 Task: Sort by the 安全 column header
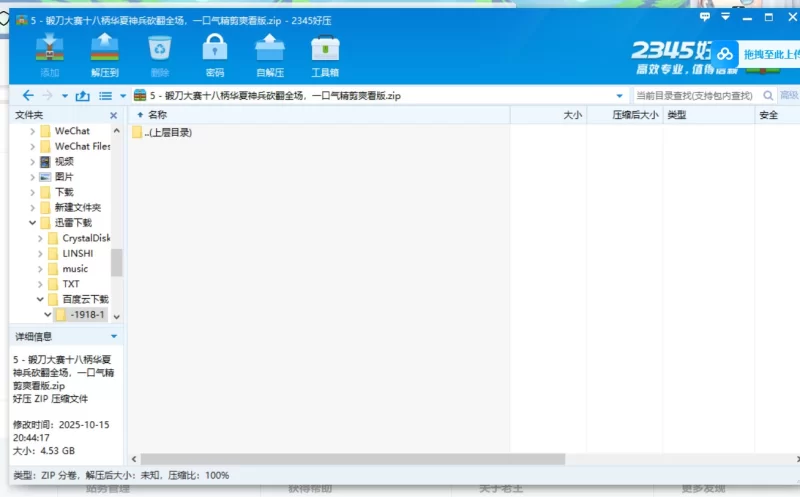pos(768,115)
